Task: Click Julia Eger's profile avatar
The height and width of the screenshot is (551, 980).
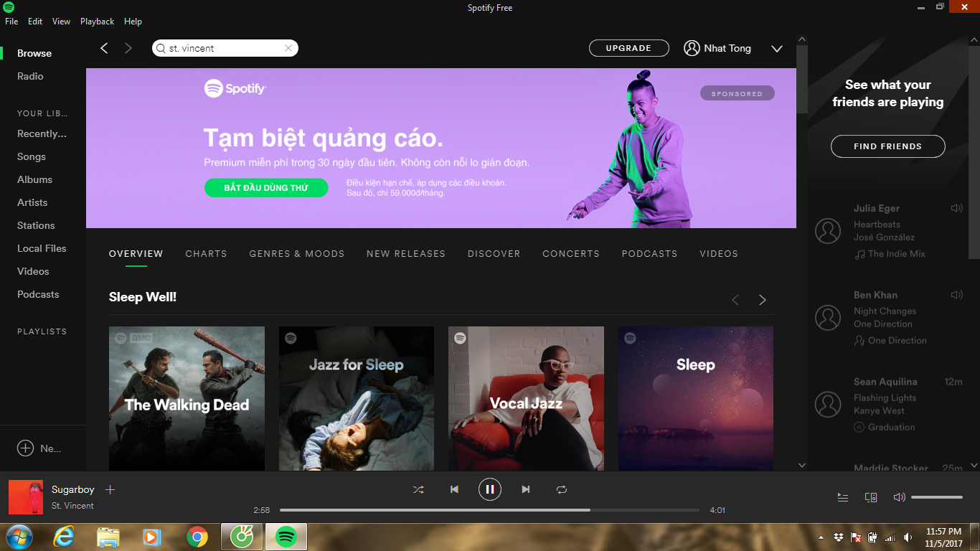Action: pyautogui.click(x=828, y=231)
